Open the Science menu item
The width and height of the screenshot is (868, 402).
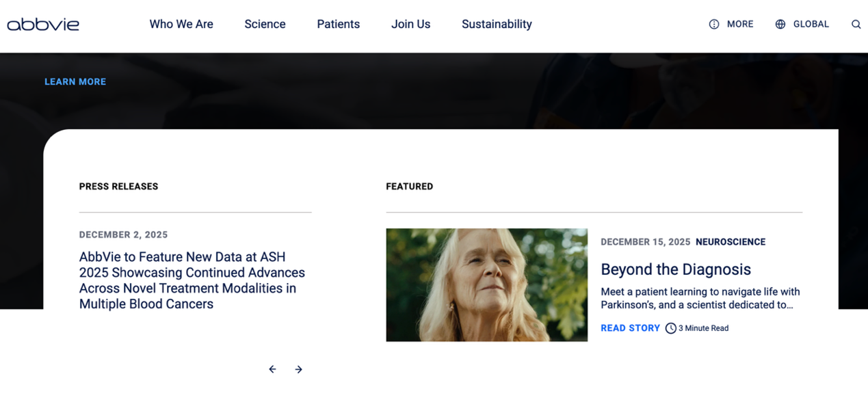[265, 24]
